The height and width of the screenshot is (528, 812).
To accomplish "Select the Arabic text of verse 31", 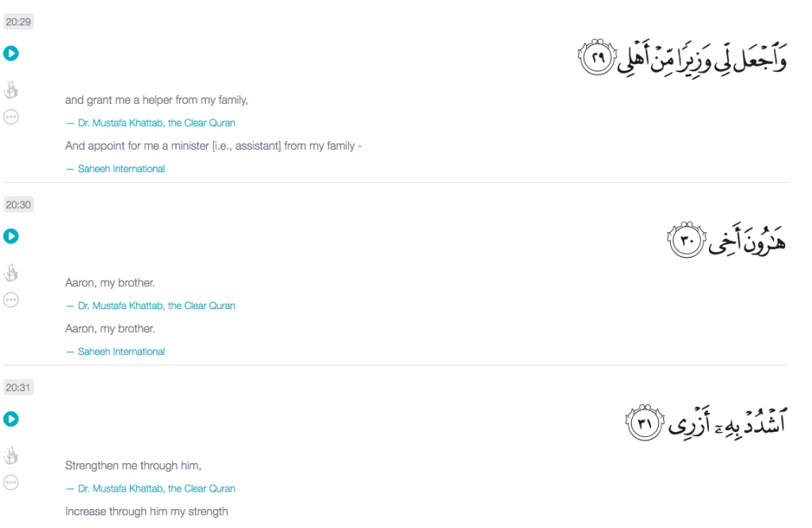I will pos(706,421).
